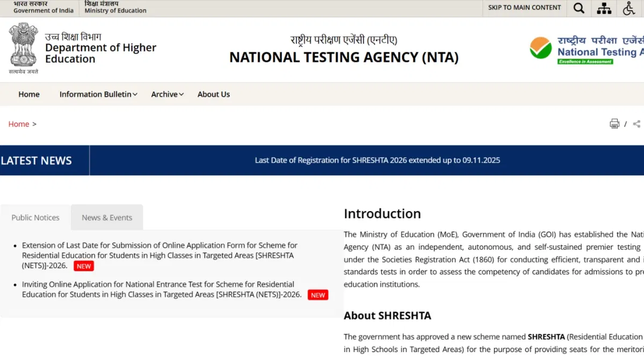The width and height of the screenshot is (644, 358).
Task: Open Extension of Last Date notice link
Action: tap(159, 250)
